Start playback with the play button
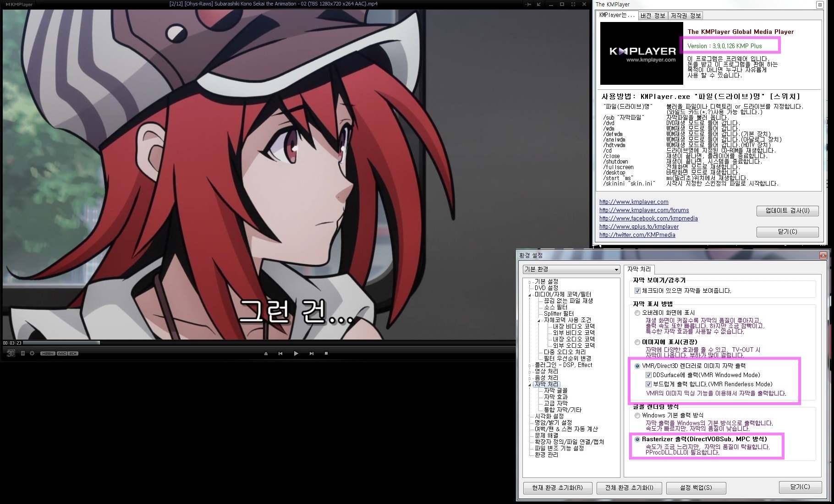Screen dimensions: 834x504 [x=296, y=353]
